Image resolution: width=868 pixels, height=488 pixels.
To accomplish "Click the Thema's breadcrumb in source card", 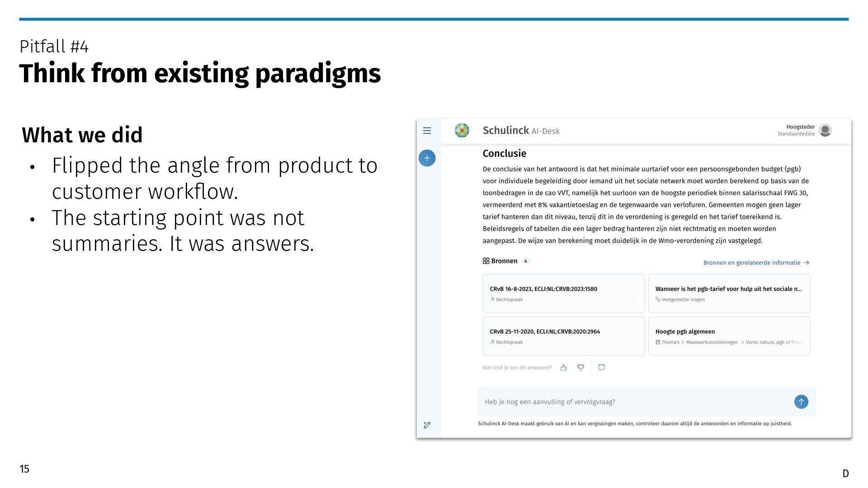I will pos(670,343).
